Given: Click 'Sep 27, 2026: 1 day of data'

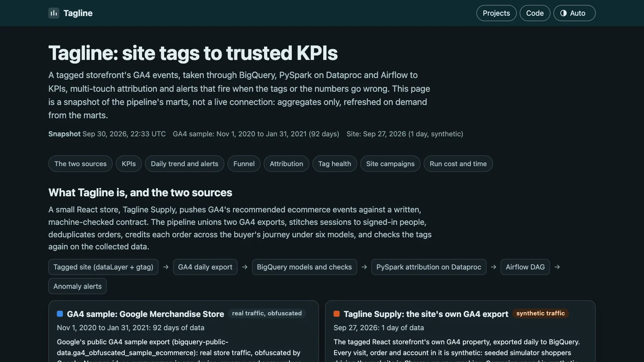Looking at the screenshot, I should [x=379, y=328].
